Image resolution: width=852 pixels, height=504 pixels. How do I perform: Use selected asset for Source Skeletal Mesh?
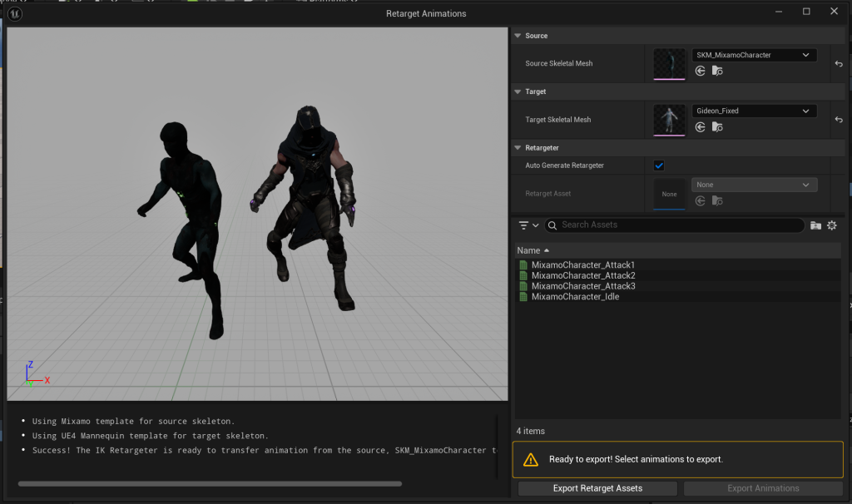click(700, 72)
